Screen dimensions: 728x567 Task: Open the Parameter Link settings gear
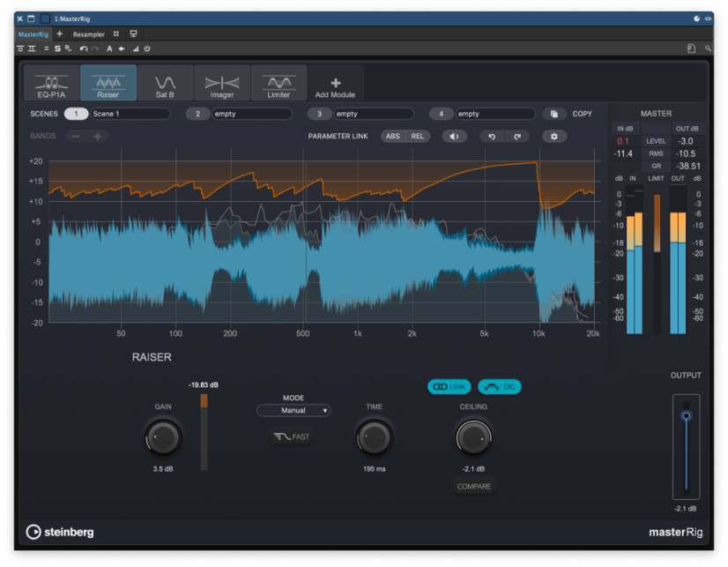pos(555,136)
